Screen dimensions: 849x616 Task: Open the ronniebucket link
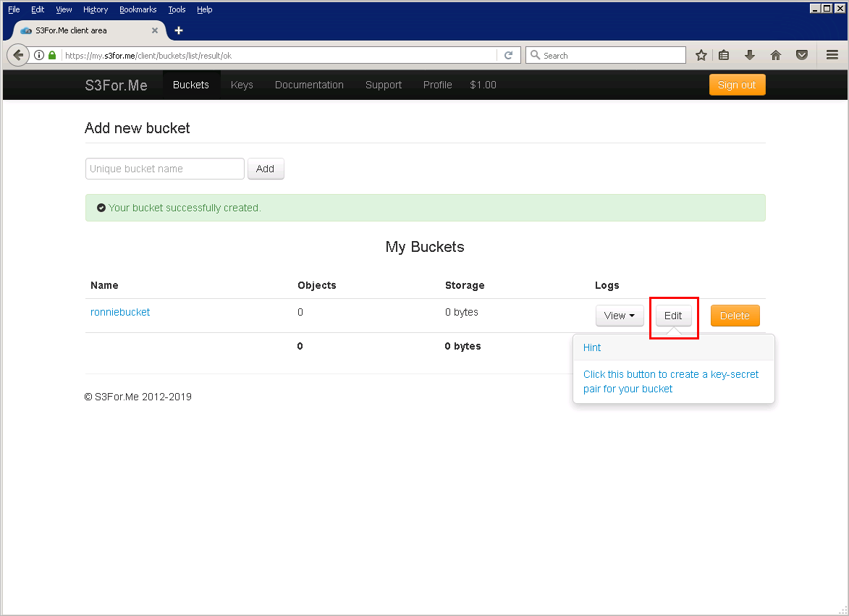[120, 312]
